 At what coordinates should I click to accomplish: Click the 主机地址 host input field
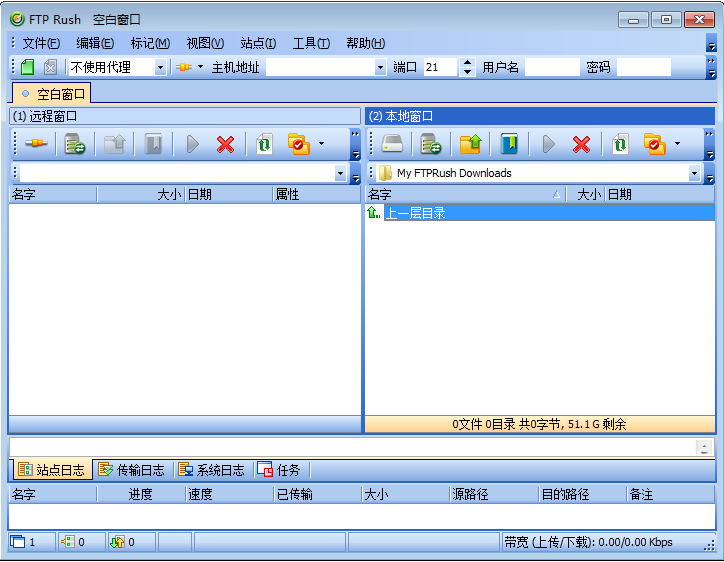[320, 67]
